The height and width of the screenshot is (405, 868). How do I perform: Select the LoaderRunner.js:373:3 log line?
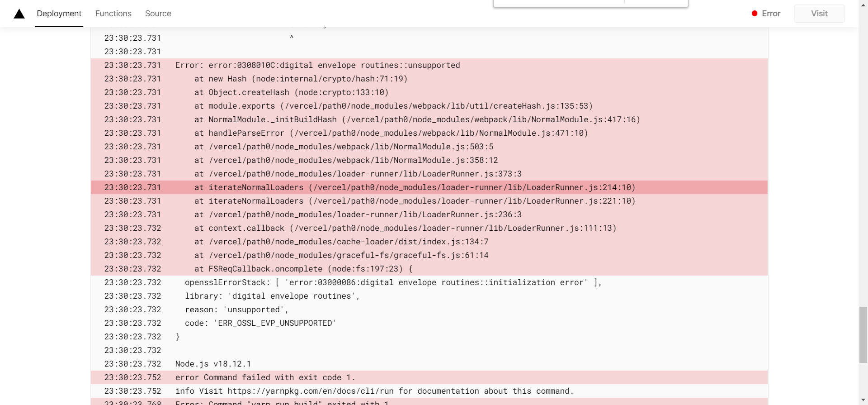429,174
